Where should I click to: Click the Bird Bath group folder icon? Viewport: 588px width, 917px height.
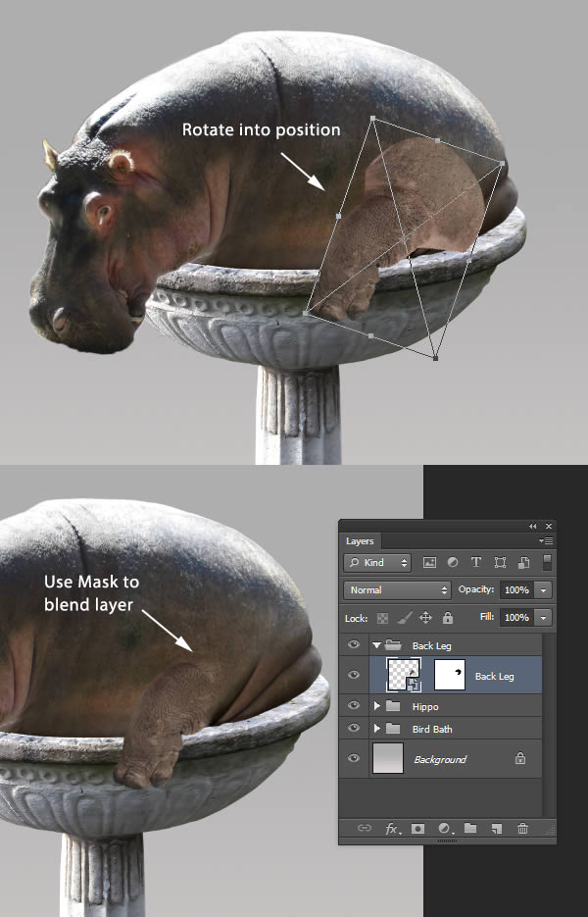[393, 729]
